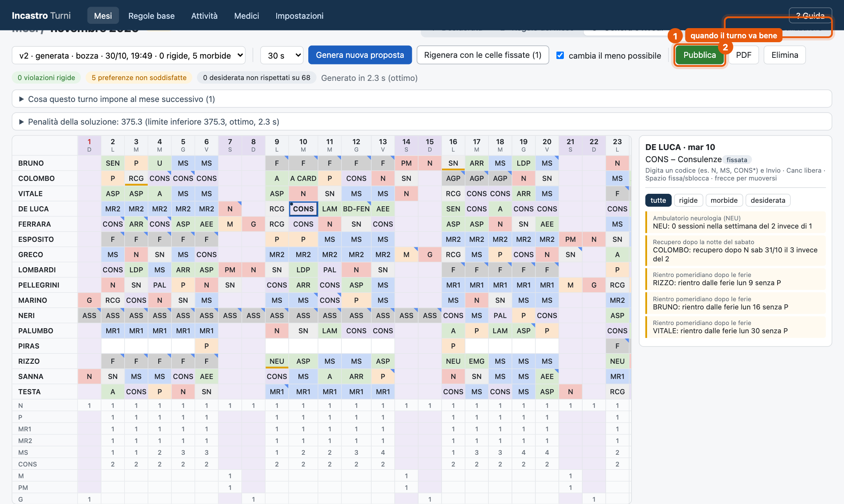This screenshot has height=504, width=844.
Task: Toggle cambia il meno possibile checkbox
Action: [x=560, y=55]
